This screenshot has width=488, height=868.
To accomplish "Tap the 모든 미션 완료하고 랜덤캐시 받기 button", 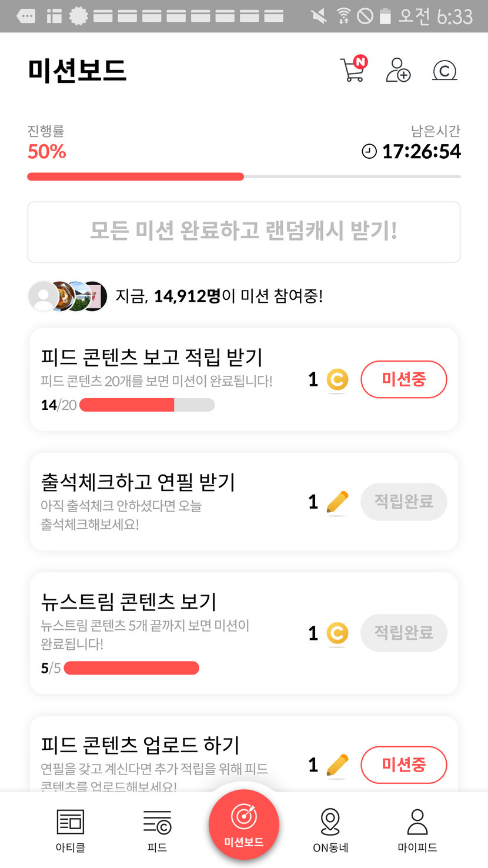I will tap(244, 232).
